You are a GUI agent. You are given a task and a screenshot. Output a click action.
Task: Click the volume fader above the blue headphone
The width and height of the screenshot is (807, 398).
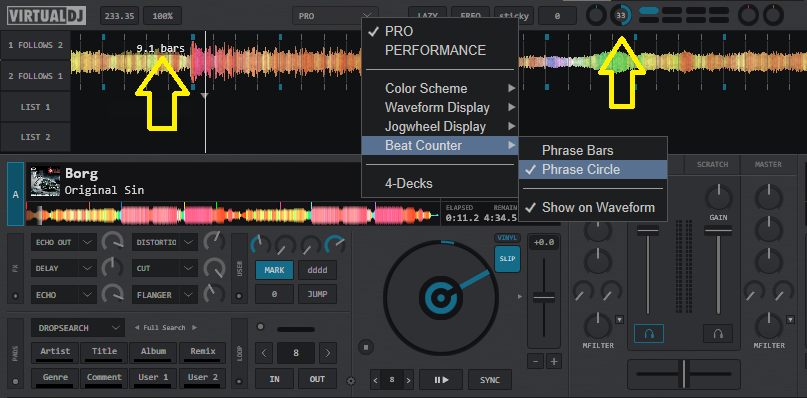click(x=648, y=231)
